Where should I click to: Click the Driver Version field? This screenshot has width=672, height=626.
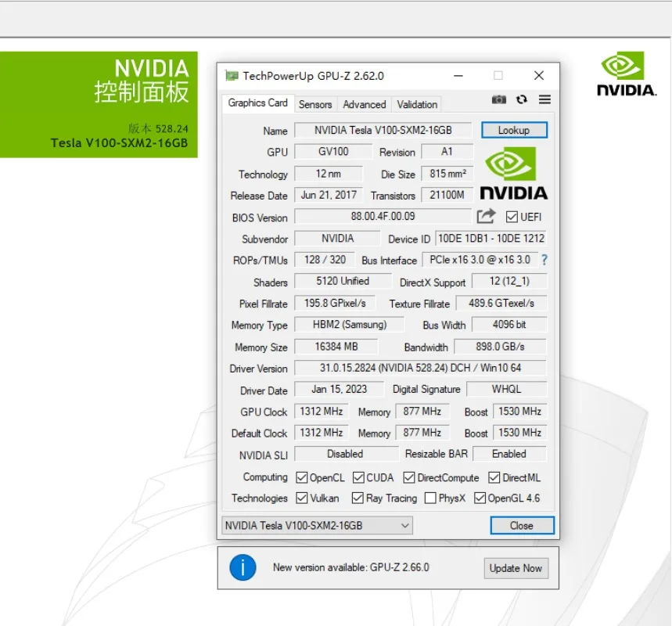coord(420,368)
